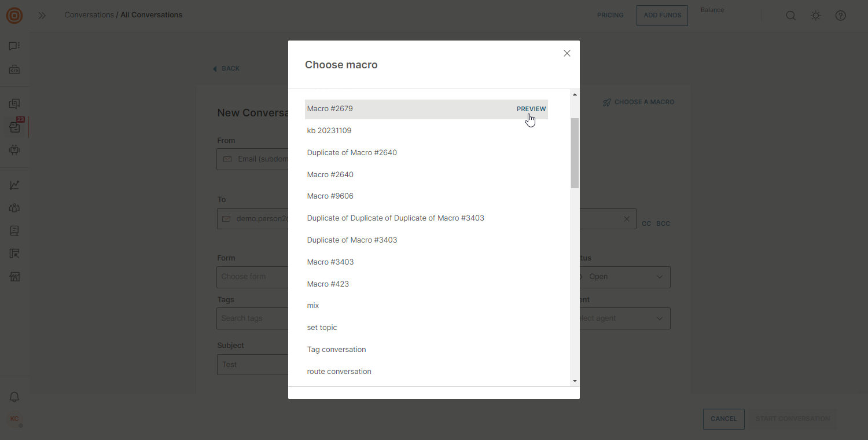This screenshot has height=440, width=868.
Task: Click the Choose form field
Action: [253, 277]
